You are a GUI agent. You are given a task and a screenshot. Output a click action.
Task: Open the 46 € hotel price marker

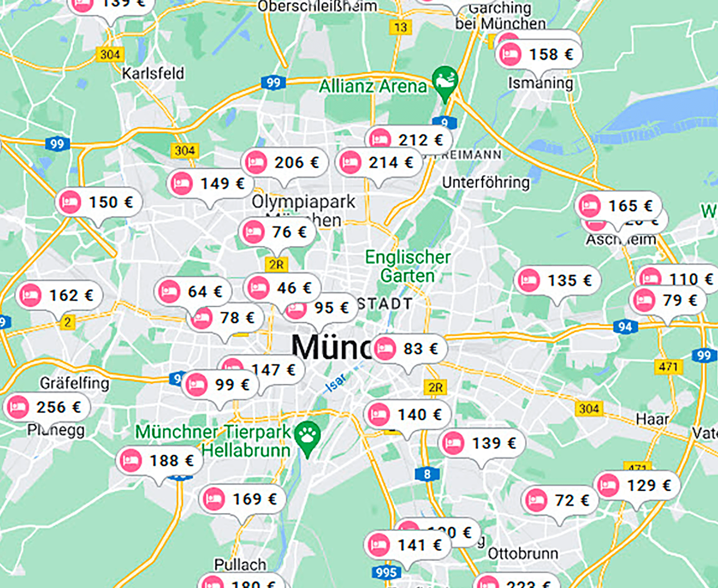pyautogui.click(x=282, y=288)
